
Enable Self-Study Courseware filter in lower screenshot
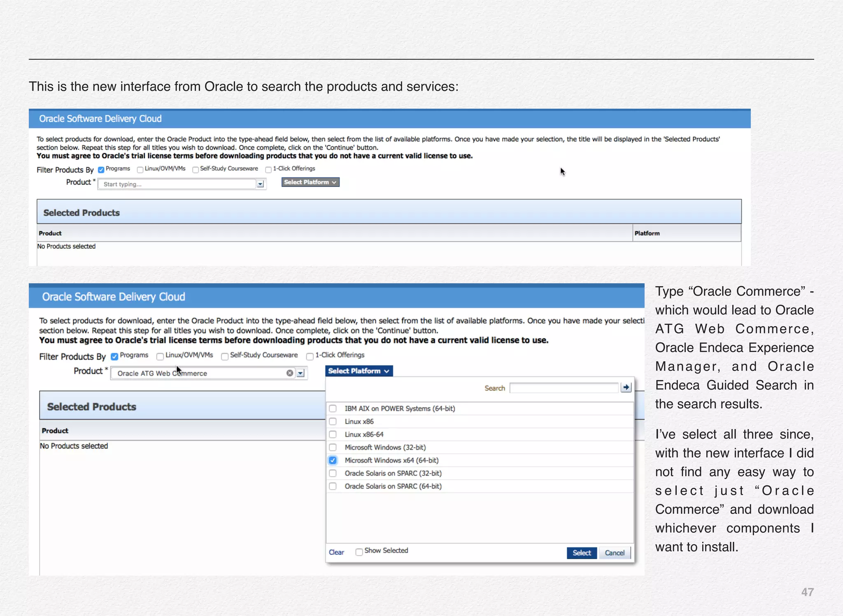225,356
